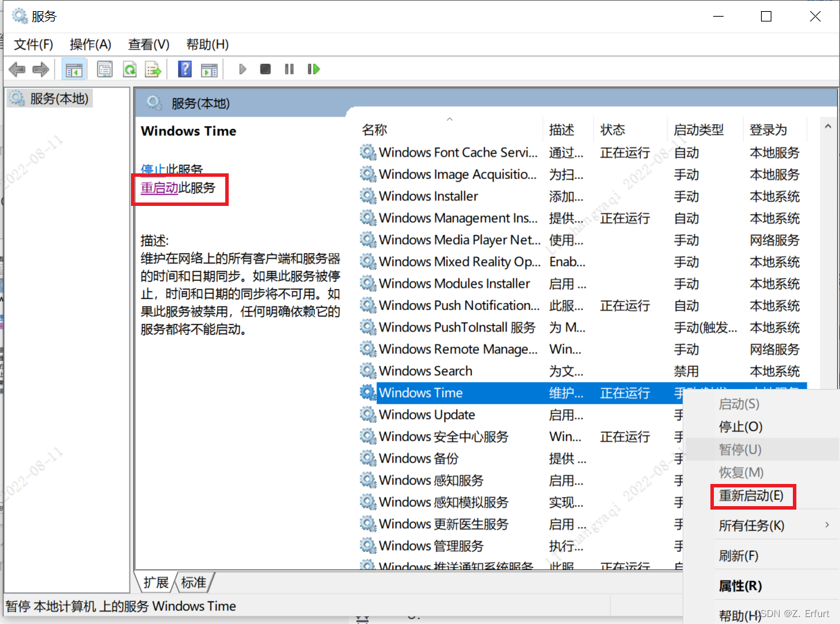The image size is (840, 624).
Task: Click the Export List toolbar icon
Action: (x=152, y=69)
